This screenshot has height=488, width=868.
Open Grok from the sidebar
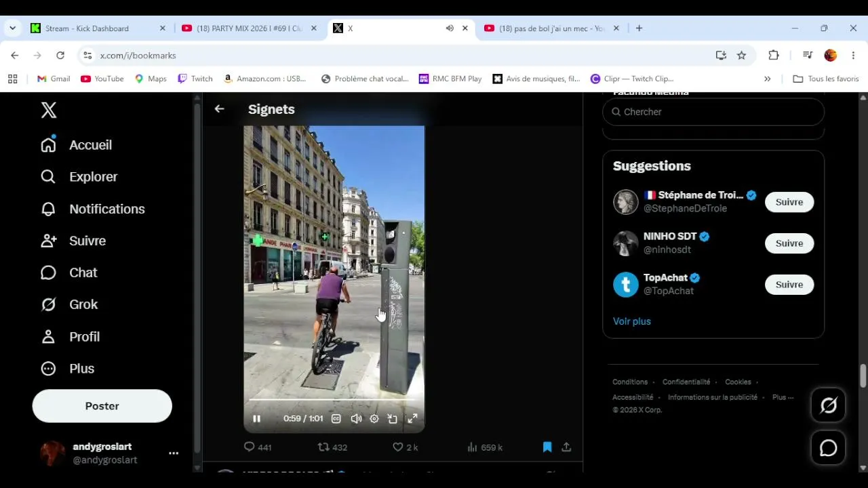pos(68,304)
